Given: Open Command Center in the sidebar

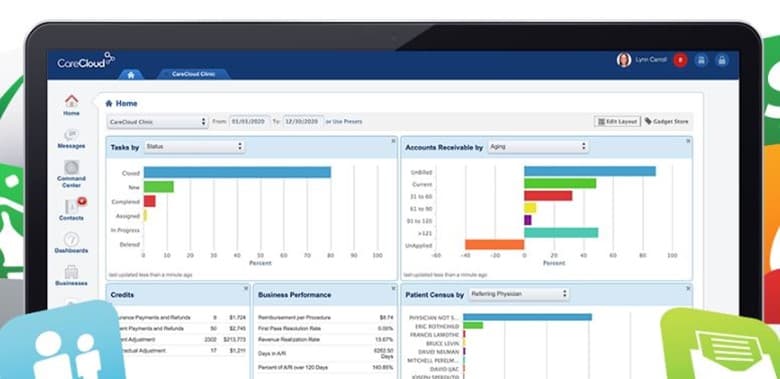Looking at the screenshot, I should point(72,174).
